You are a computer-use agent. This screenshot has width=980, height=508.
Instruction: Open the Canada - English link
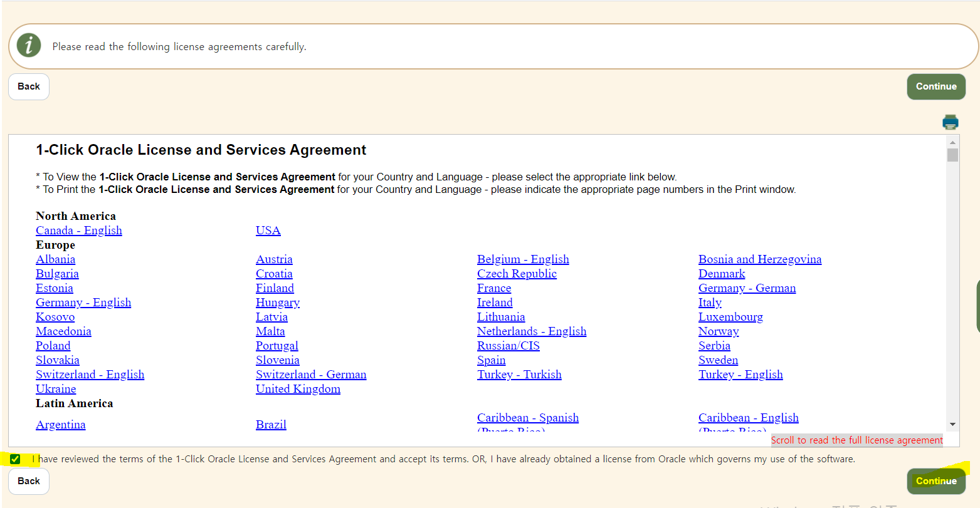coord(79,231)
